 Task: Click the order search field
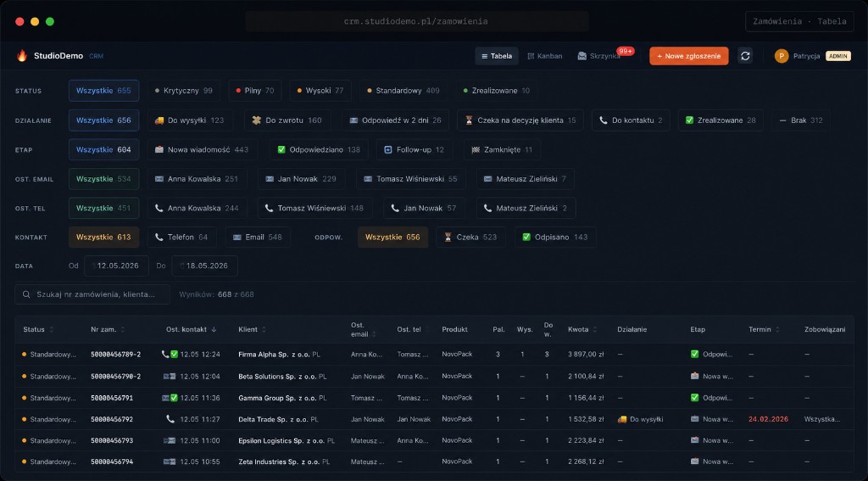[92, 294]
